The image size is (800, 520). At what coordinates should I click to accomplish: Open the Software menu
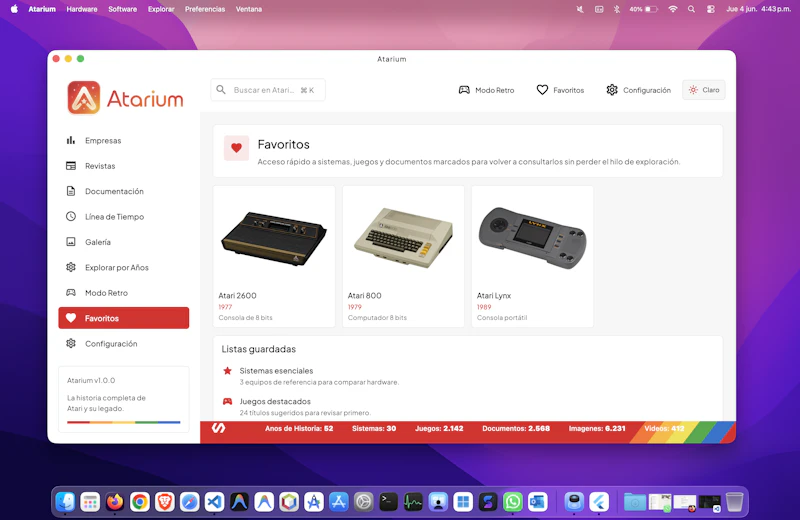coord(122,9)
